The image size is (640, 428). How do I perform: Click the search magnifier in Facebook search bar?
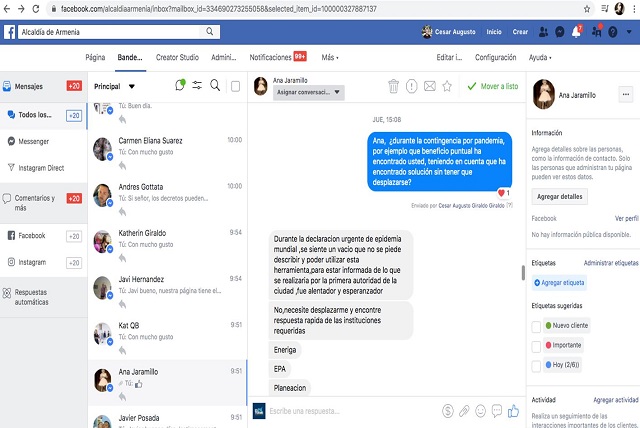click(209, 31)
